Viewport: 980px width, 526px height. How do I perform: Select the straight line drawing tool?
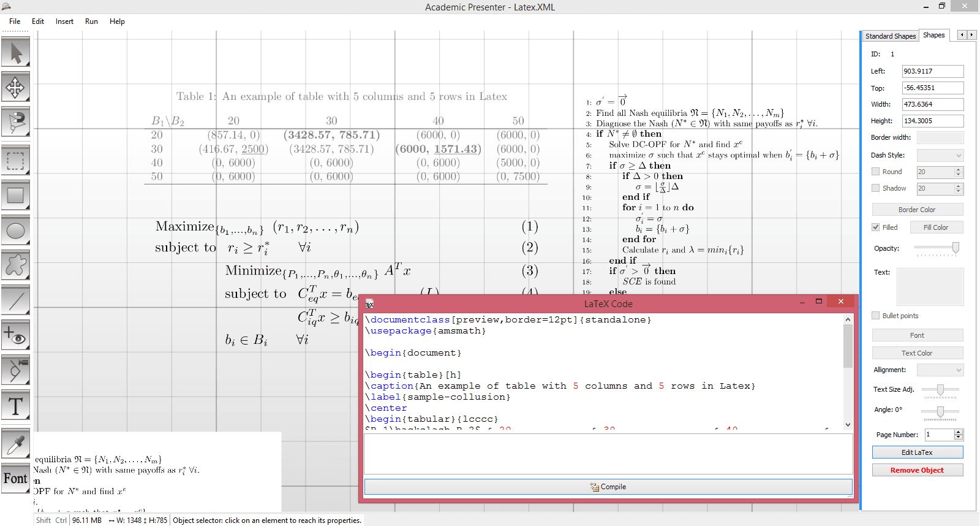coord(16,301)
